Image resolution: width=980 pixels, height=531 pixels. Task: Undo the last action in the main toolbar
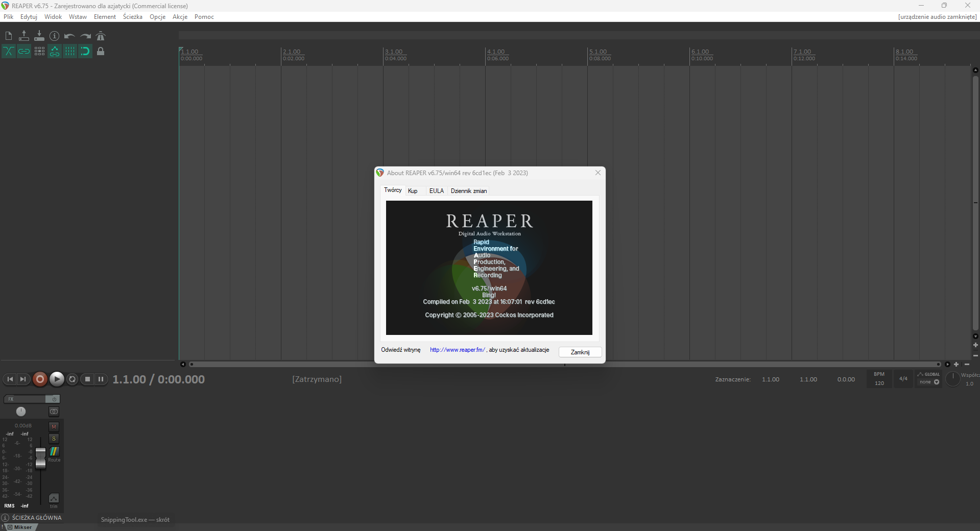[x=70, y=36]
